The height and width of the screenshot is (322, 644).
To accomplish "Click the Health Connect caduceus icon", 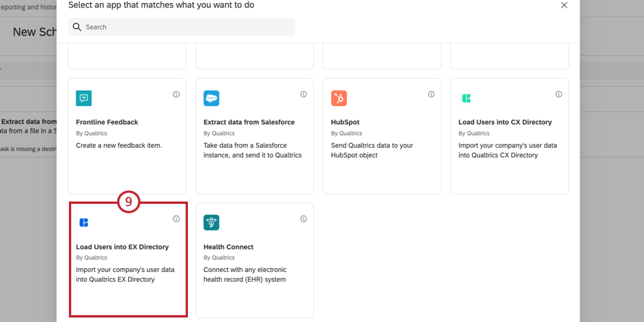I will 211,223.
